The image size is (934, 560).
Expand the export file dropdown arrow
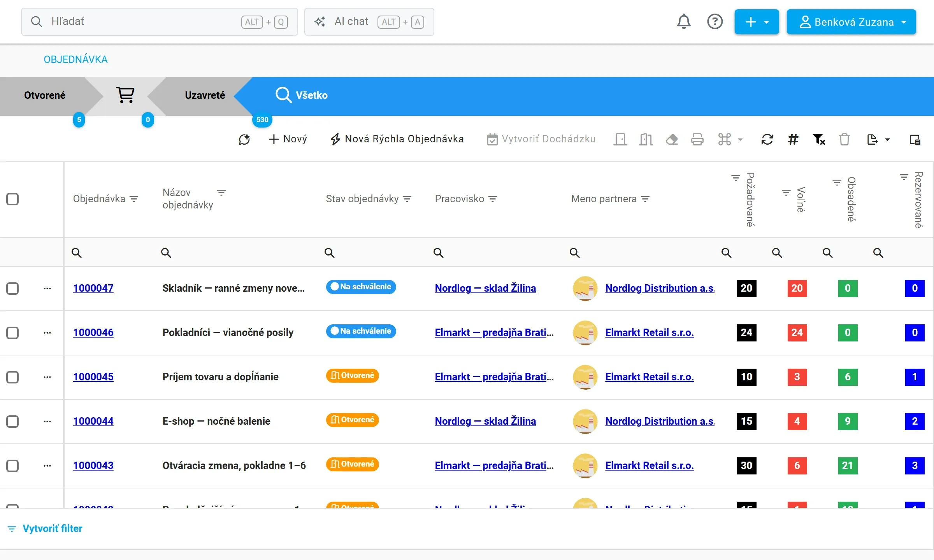[887, 139]
